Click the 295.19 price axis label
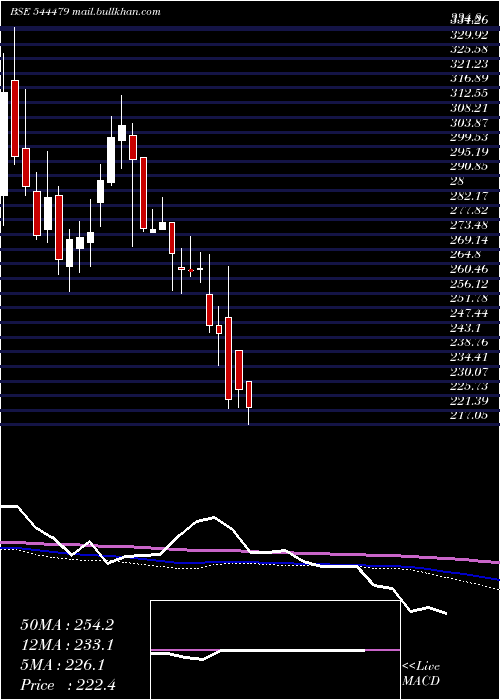This screenshot has width=500, height=700. click(x=468, y=152)
